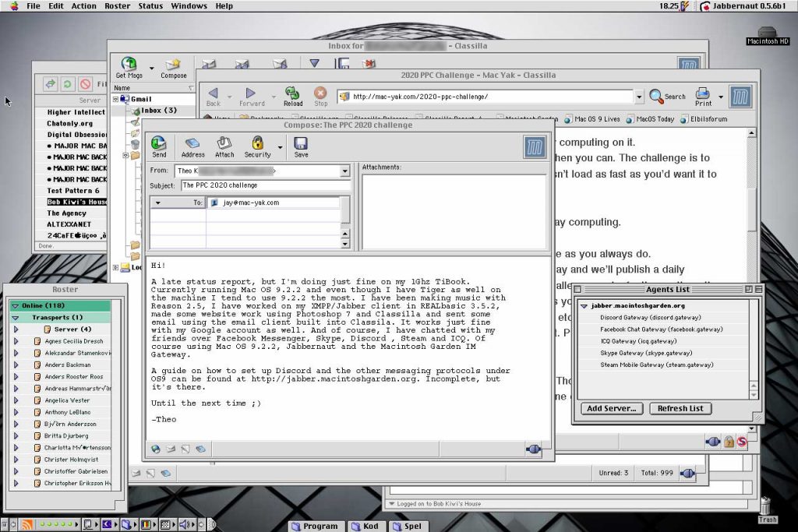
Task: Click the padlock security icon in browser status bar
Action: [729, 442]
